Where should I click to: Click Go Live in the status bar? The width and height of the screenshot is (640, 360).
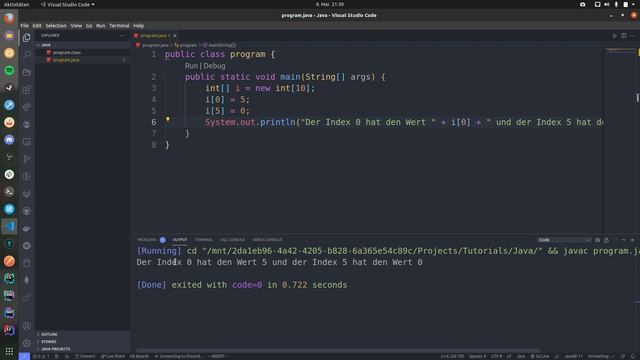pos(540,356)
